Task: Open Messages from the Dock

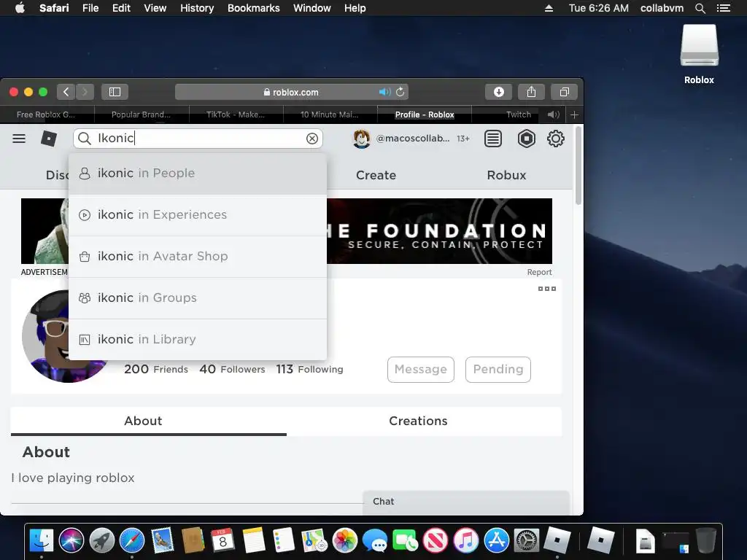Action: (x=375, y=541)
